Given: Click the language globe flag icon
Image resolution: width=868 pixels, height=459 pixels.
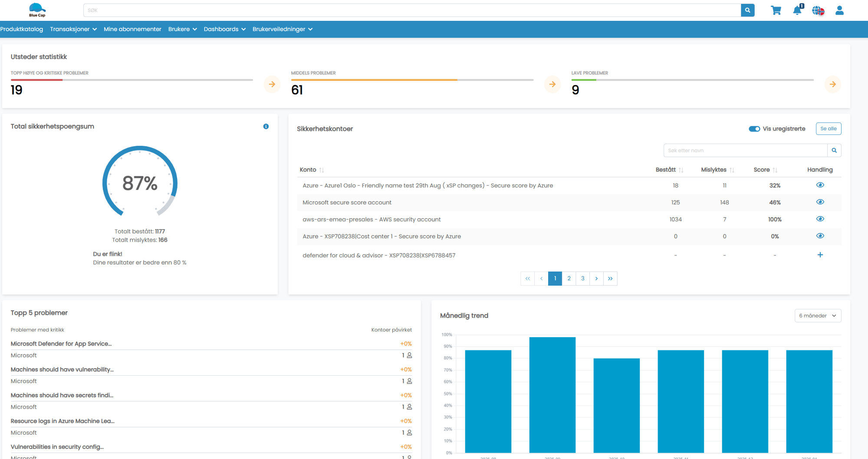Looking at the screenshot, I should pos(818,10).
